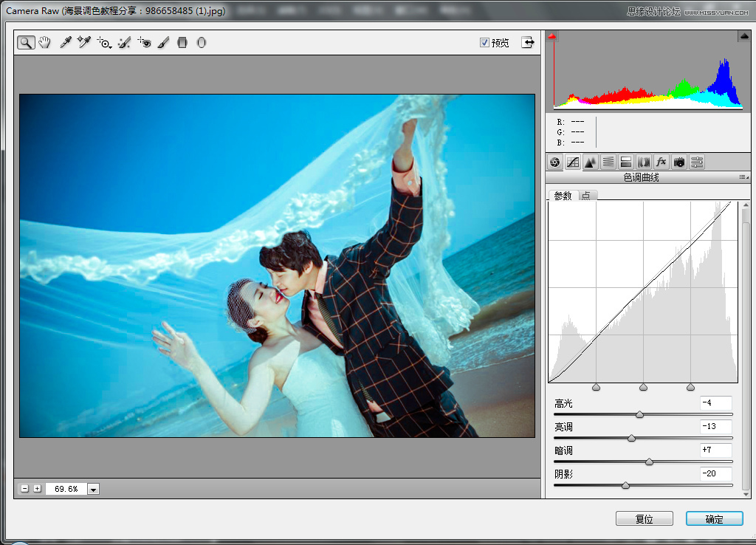Toggle shadow clipping warning in histogram
The image size is (756, 545).
tap(552, 36)
